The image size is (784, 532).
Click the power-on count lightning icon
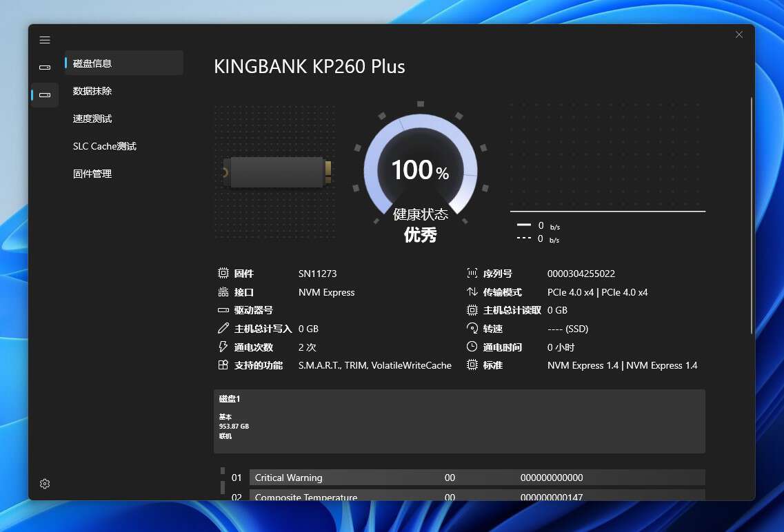223,347
